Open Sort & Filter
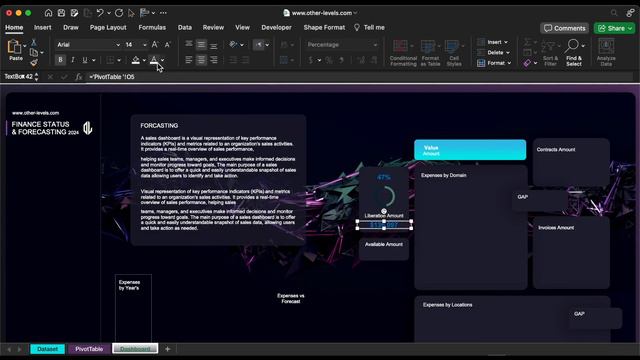 pos(550,53)
